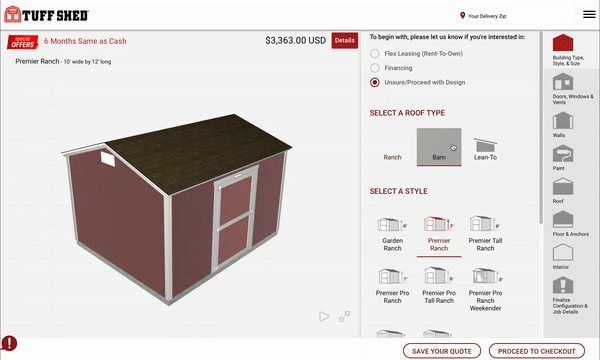
Task: Click the 3D shed preview model
Action: pos(177,209)
